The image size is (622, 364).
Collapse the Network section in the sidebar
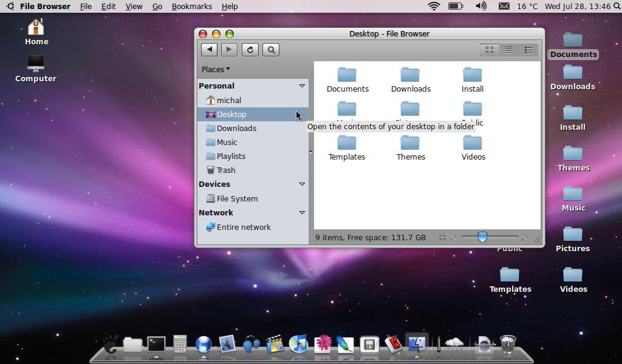pyautogui.click(x=302, y=213)
